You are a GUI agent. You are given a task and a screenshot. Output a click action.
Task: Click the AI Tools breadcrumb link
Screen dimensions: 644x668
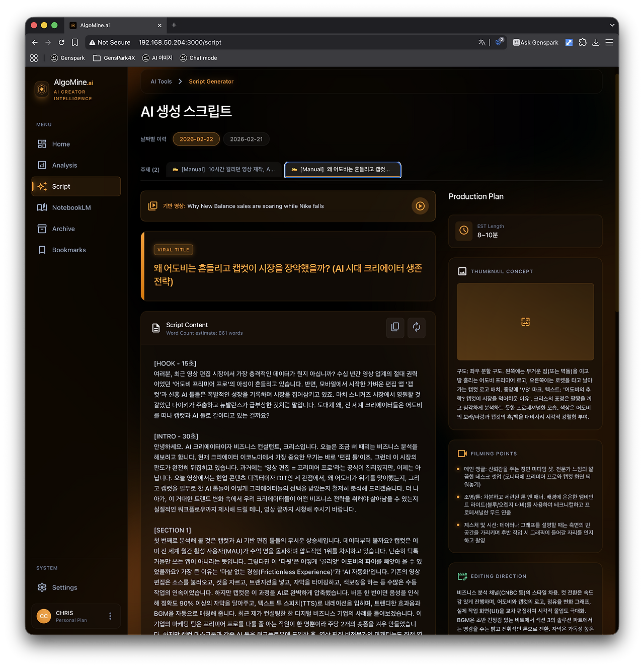pos(161,81)
